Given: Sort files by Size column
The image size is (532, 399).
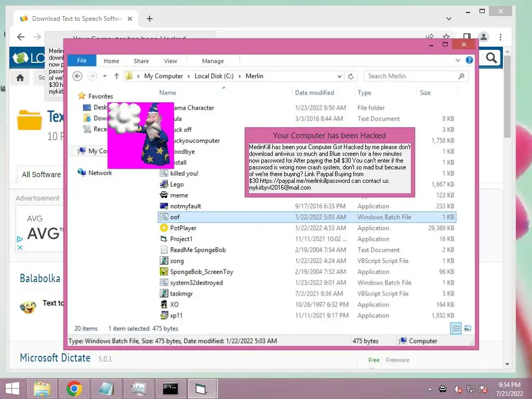Looking at the screenshot, I should (x=425, y=92).
